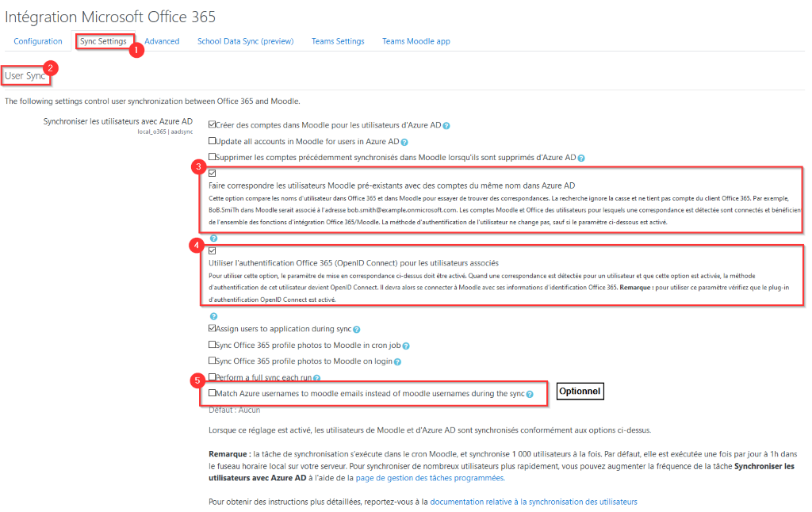Viewport: 812px width, 512px height.
Task: Open help icon for profile photos on login
Action: point(397,362)
